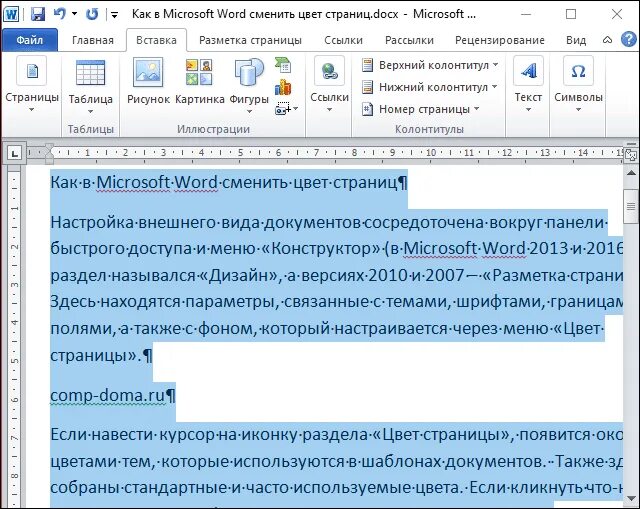This screenshot has width=640, height=509.
Task: Open Верхний колонтитул header menu
Action: (x=430, y=65)
